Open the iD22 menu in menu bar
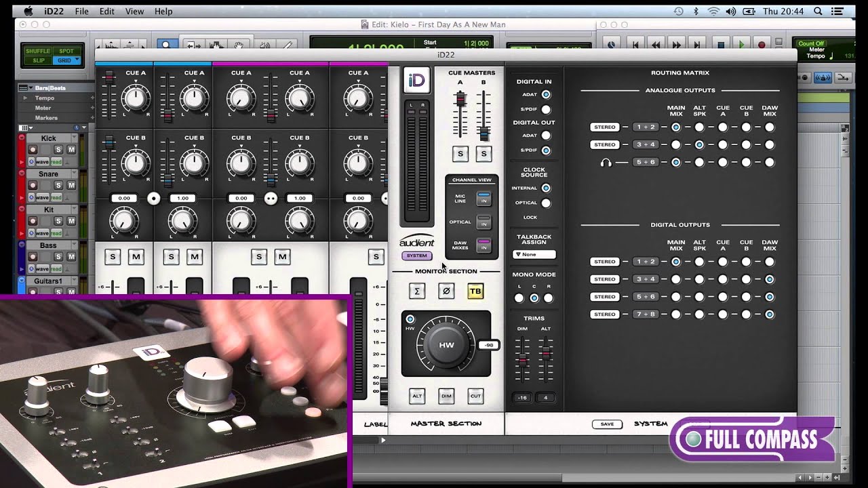The height and width of the screenshot is (488, 868). (x=53, y=12)
